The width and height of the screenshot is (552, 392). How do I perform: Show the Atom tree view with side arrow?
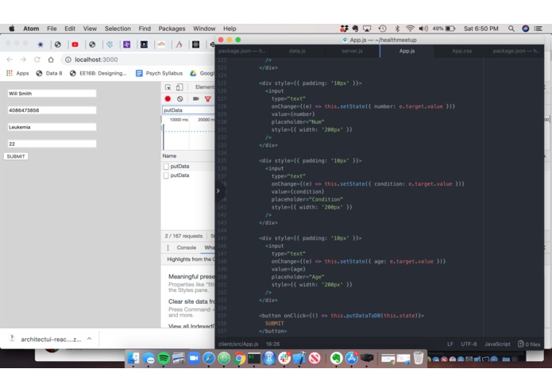coord(218,191)
